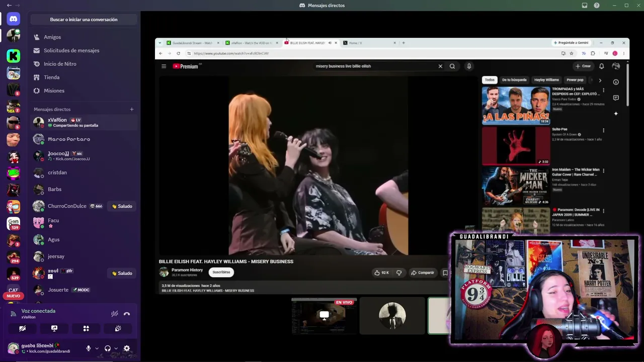
Task: Open YouTube notifications bell
Action: [x=601, y=66]
